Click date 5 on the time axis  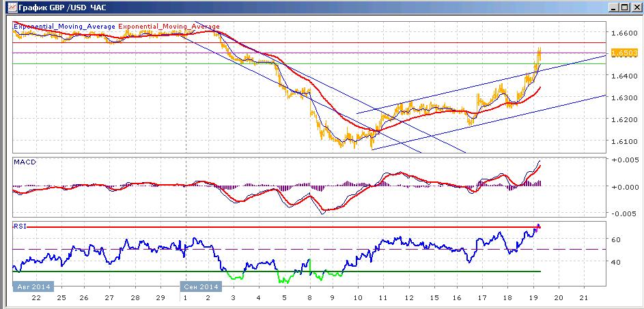coord(285,297)
